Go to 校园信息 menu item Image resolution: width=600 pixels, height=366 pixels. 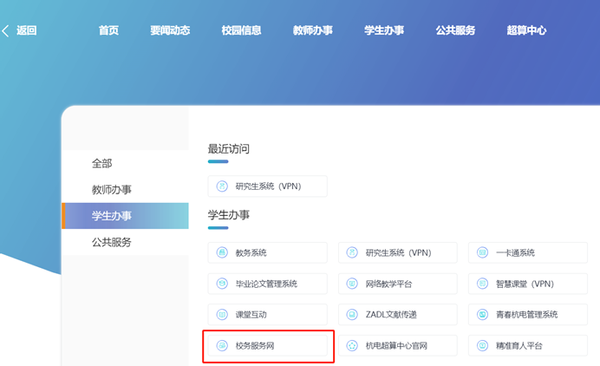pos(241,30)
